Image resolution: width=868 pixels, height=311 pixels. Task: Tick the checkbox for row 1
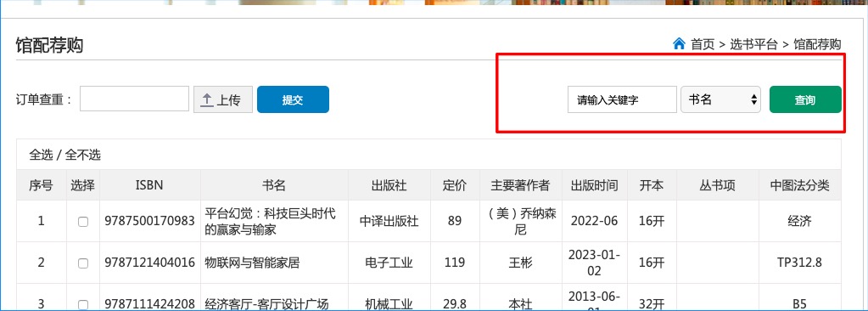point(83,222)
